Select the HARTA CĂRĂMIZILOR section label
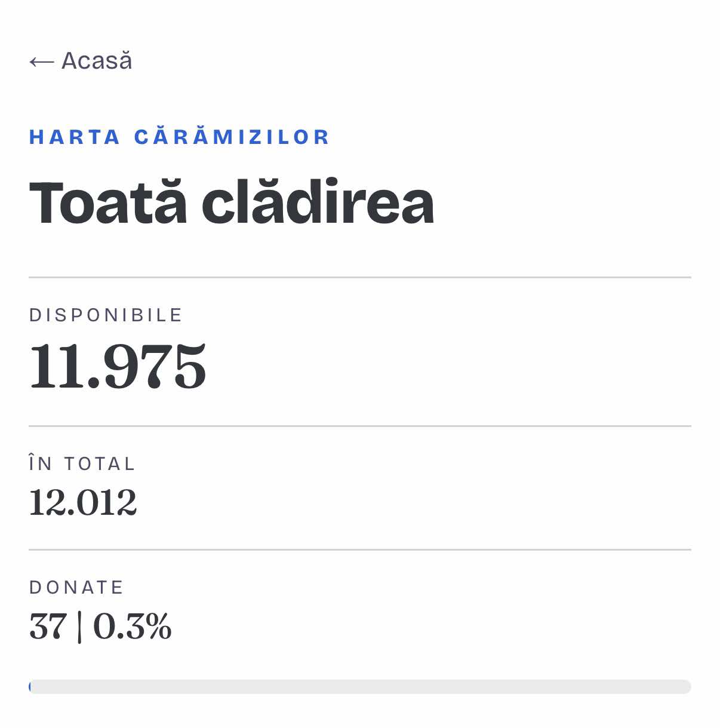Screen dimensions: 720x728 click(179, 137)
